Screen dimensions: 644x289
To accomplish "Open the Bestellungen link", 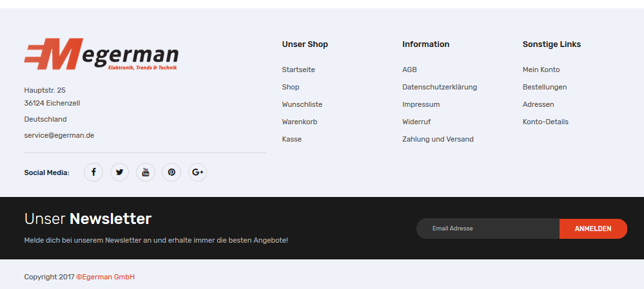I will (x=545, y=88).
